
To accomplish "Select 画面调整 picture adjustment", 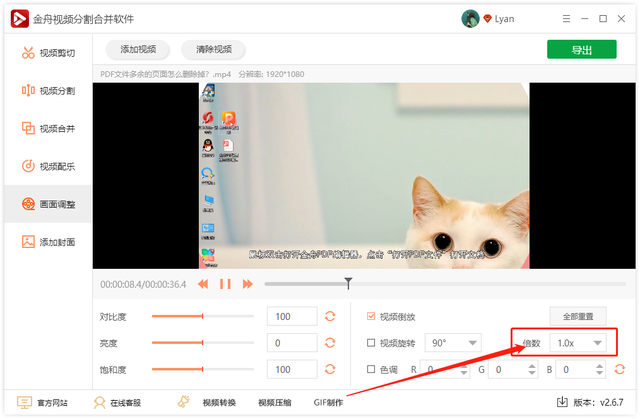I will 48,204.
